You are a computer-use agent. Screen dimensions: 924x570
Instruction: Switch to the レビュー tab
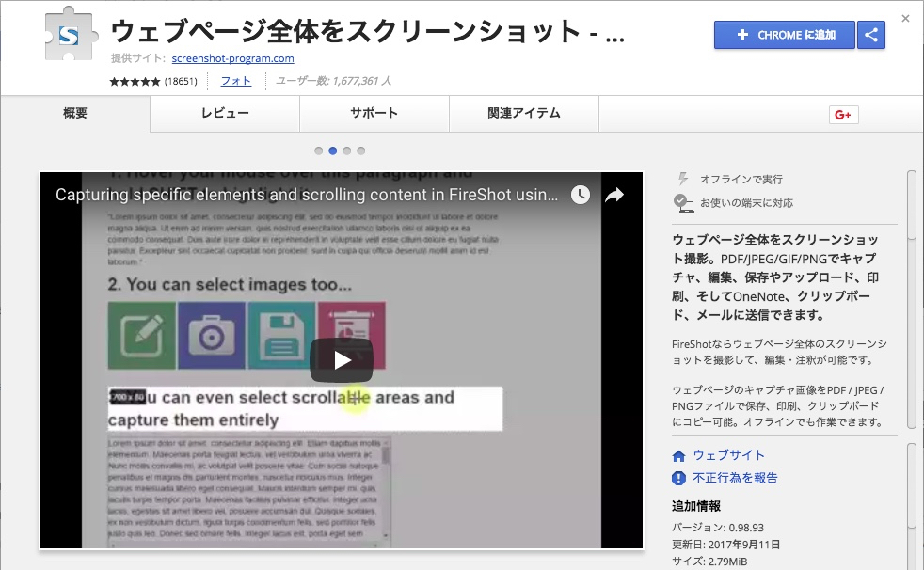[225, 113]
